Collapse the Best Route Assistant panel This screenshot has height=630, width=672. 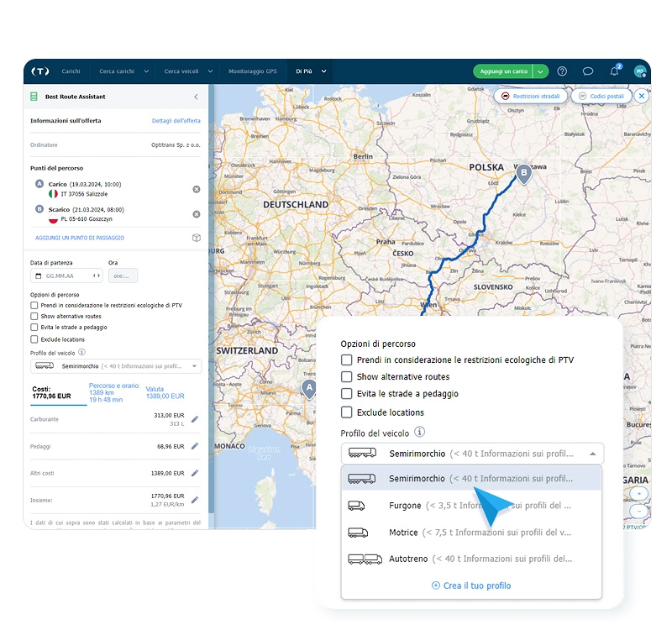[196, 97]
